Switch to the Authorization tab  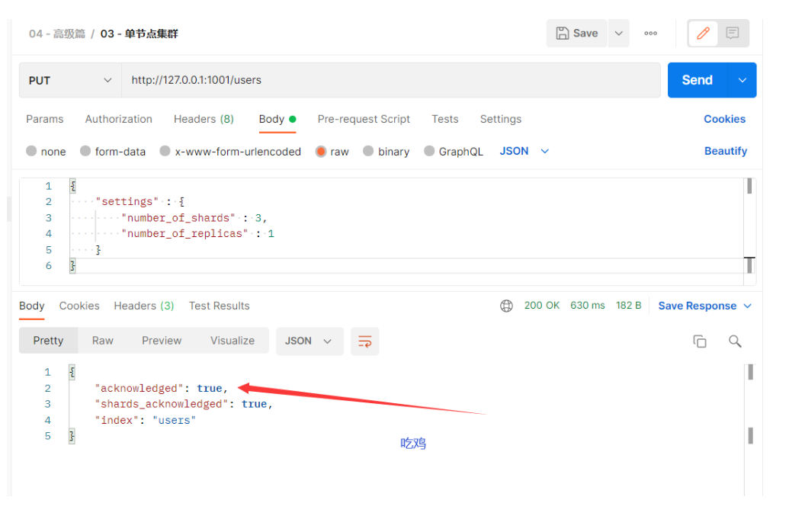(x=118, y=119)
